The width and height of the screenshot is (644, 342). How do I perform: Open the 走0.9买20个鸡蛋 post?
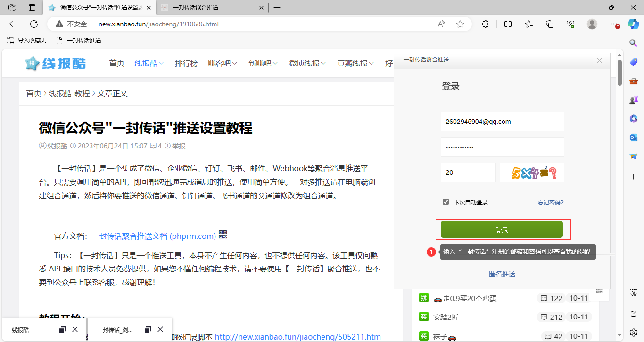pyautogui.click(x=465, y=298)
